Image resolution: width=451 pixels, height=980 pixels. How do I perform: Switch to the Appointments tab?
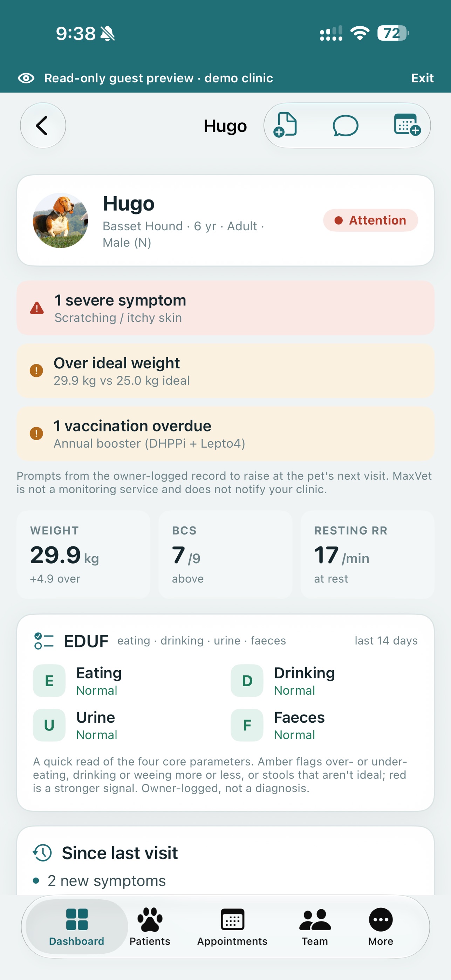(232, 926)
